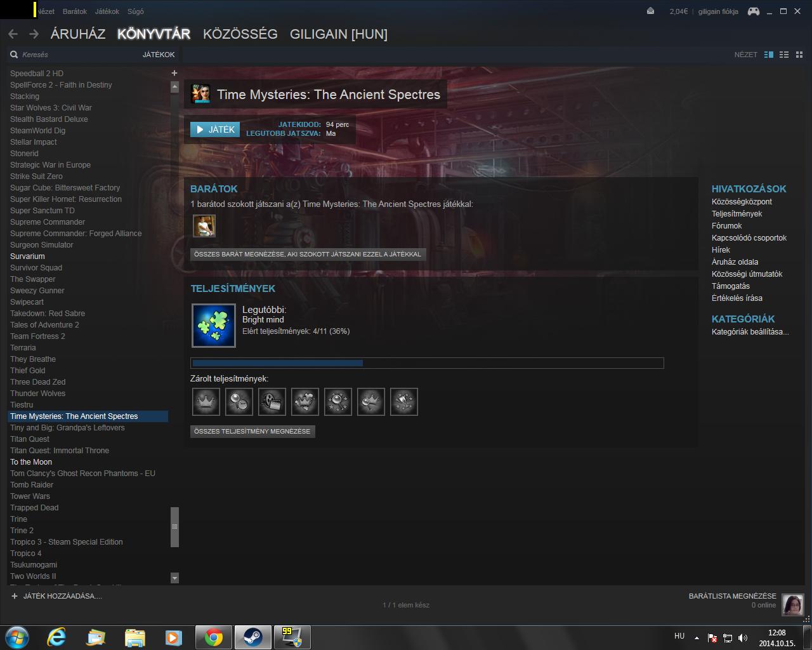The image size is (812, 650).
Task: Switch to detail view icon
Action: tap(769, 55)
